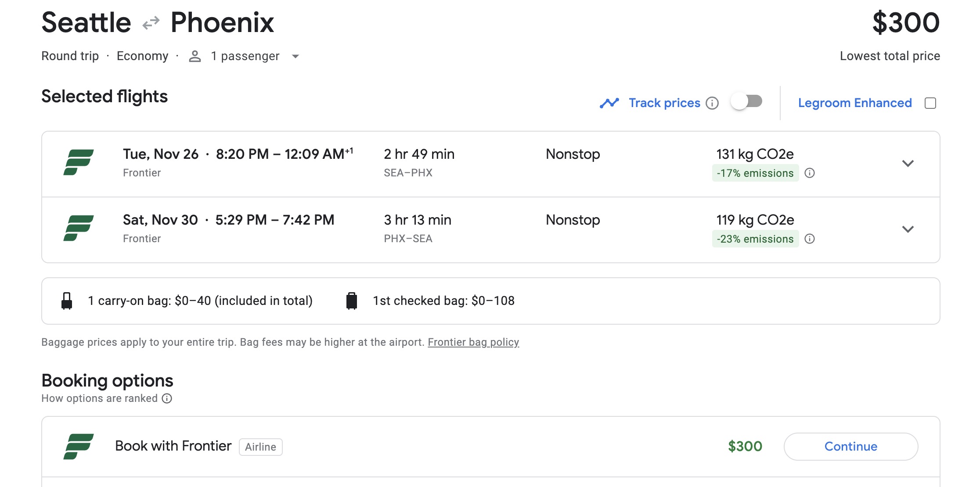The width and height of the screenshot is (980, 487).
Task: Check the Legroom Enhanced checkbox
Action: tap(930, 103)
